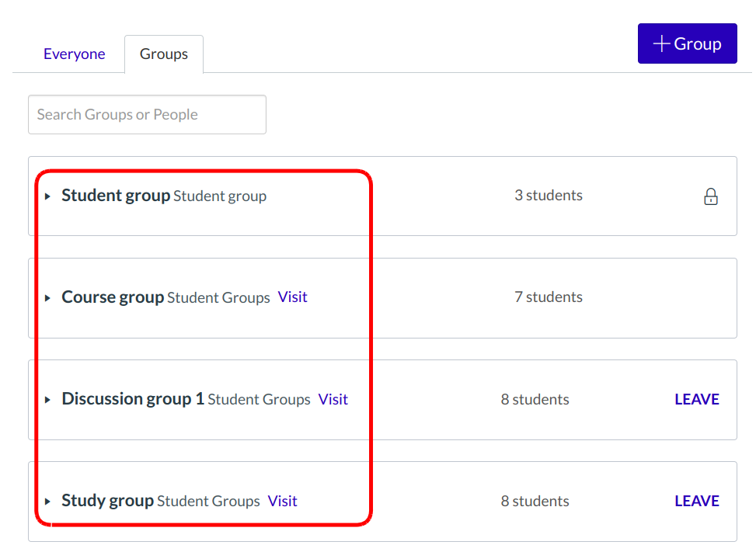Open the Visit link for Course group
The width and height of the screenshot is (756, 559).
(x=292, y=297)
